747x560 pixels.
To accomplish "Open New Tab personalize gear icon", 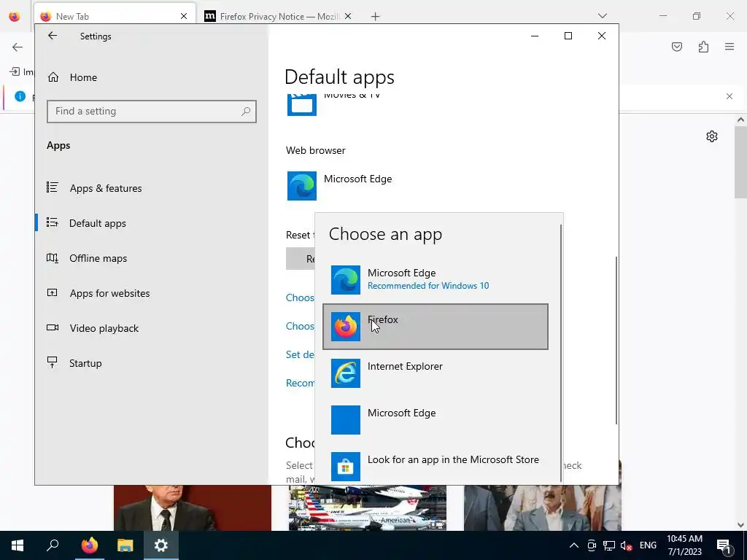I will pyautogui.click(x=712, y=136).
